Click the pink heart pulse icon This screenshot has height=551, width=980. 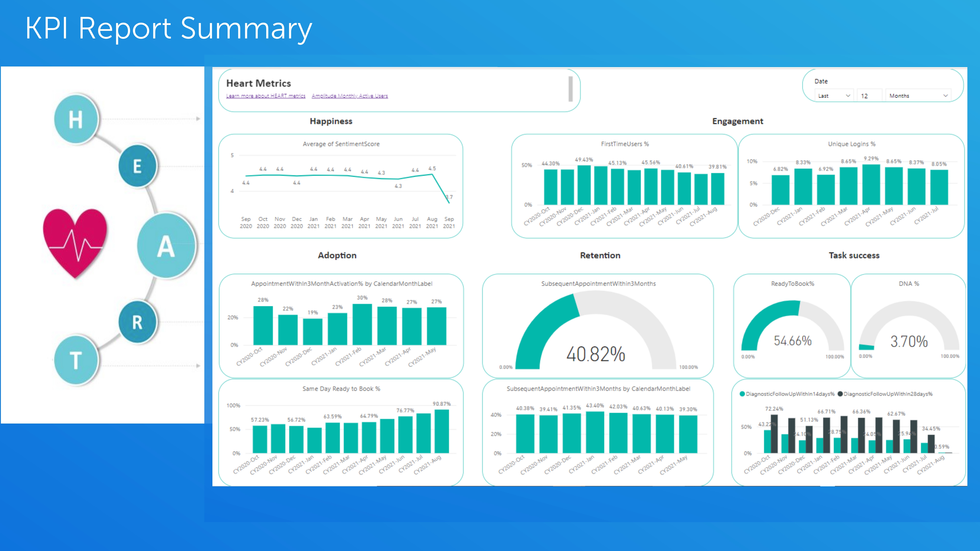(x=75, y=243)
